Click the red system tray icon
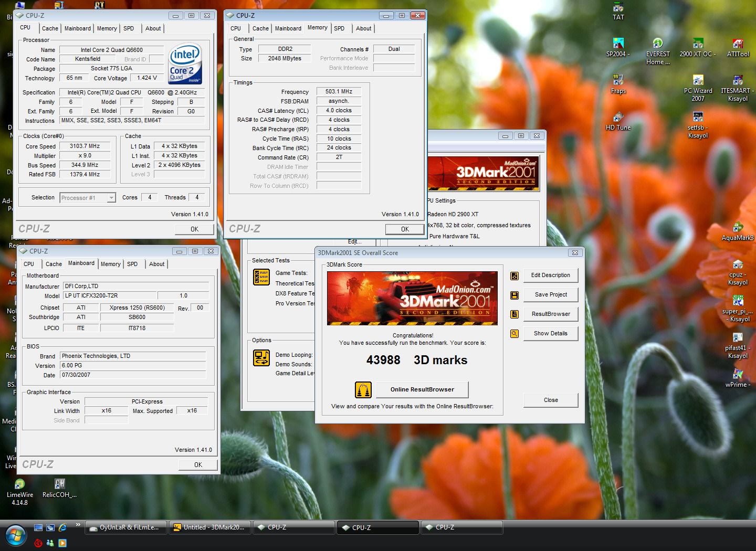The width and height of the screenshot is (756, 551). coord(38,543)
